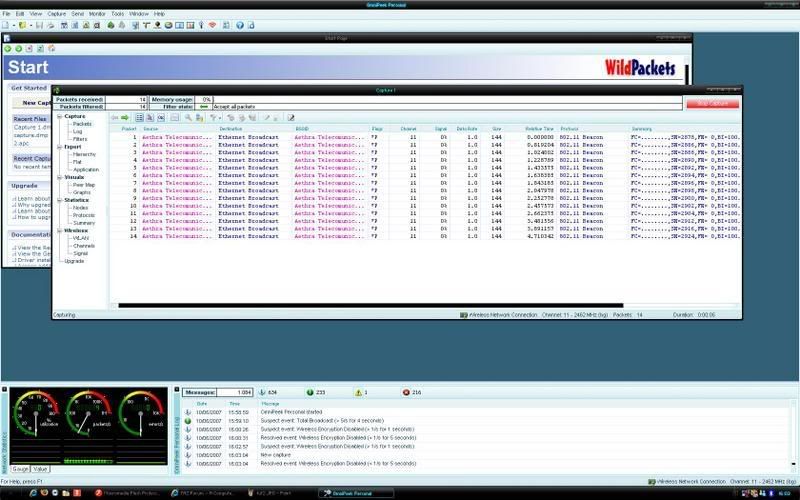Open the Peer Map view in sidebar
This screenshot has height=500, width=800.
click(84, 185)
